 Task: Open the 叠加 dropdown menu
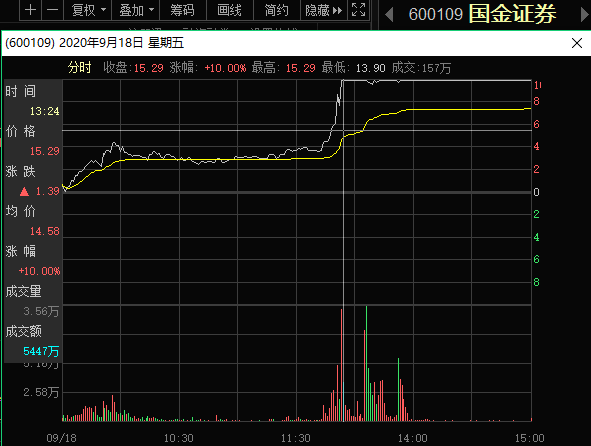coord(136,10)
